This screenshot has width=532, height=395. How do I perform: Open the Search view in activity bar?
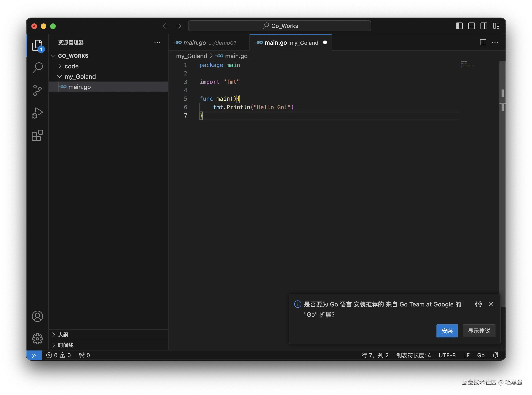click(37, 68)
